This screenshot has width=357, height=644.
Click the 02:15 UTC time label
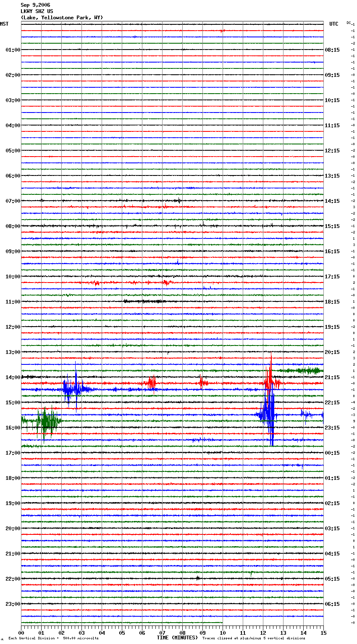332,503
